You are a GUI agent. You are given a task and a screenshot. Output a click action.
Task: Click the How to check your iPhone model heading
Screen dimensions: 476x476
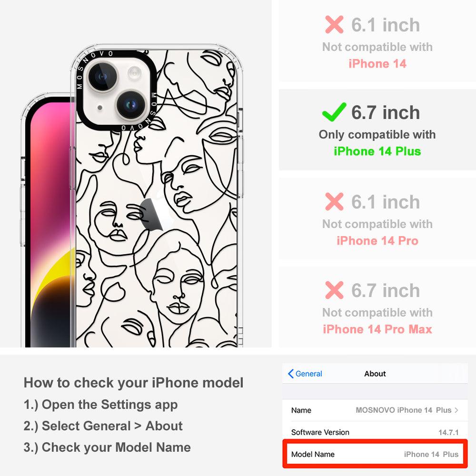pos(134,383)
